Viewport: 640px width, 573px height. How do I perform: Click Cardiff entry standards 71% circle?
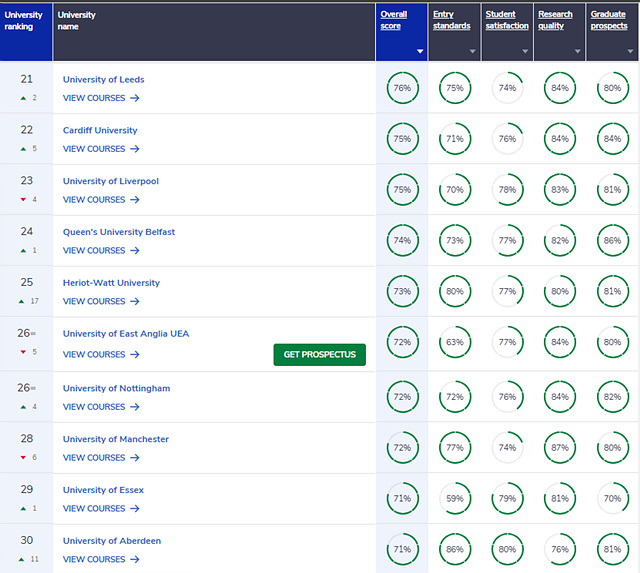click(455, 139)
